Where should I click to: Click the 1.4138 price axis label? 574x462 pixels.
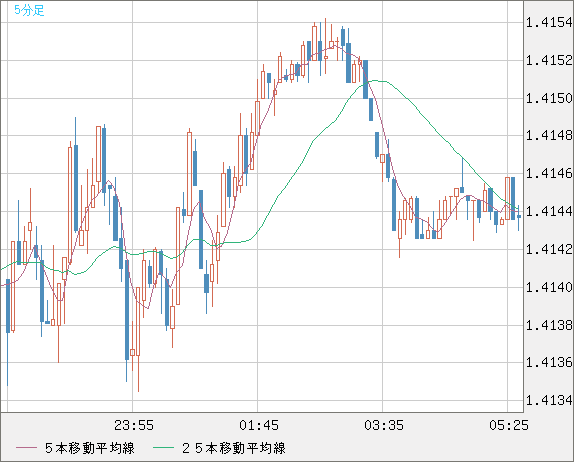pyautogui.click(x=549, y=325)
